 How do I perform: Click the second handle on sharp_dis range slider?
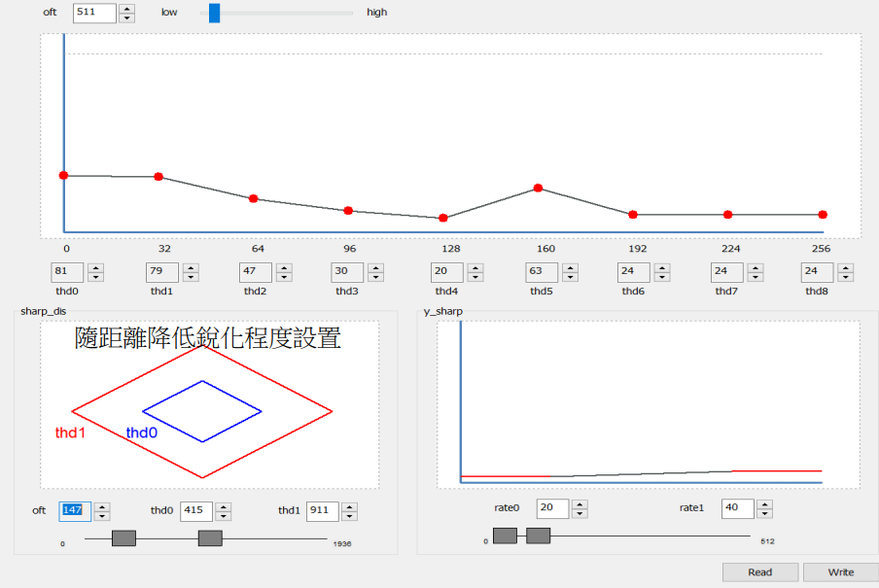click(x=210, y=538)
